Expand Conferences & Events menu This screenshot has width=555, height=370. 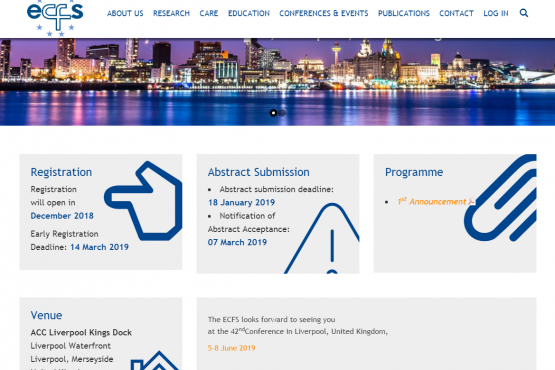point(324,13)
